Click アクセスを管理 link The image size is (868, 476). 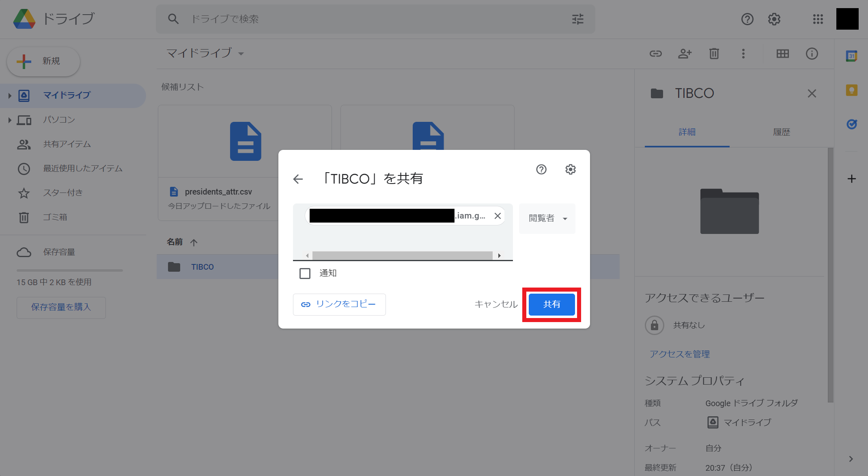(680, 354)
